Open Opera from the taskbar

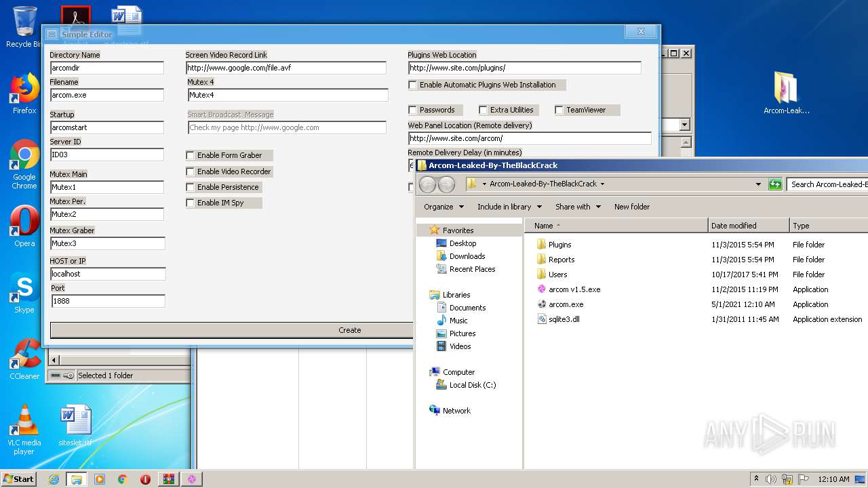[x=145, y=479]
